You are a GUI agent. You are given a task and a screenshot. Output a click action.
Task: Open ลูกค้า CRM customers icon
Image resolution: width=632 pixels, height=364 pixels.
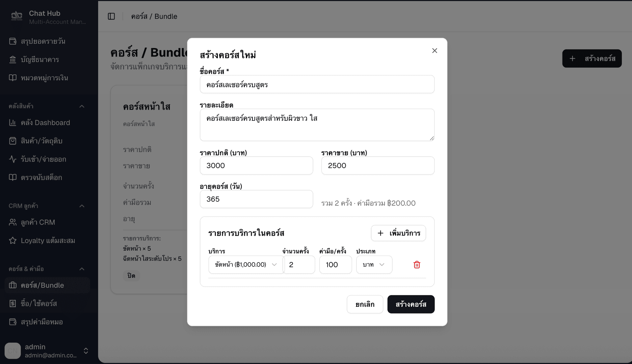point(13,222)
